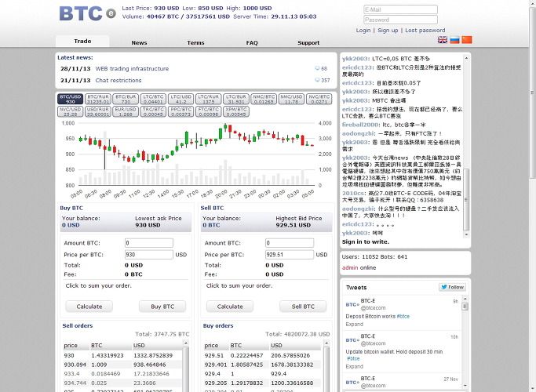Select the FTC/BTC pair tab
Image resolution: width=536 pixels, height=392 pixels.
coord(209,111)
